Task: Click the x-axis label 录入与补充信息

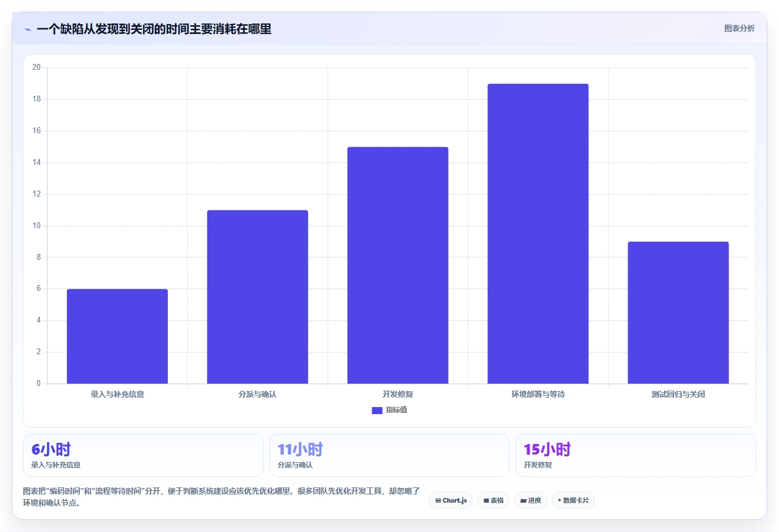Action: [x=117, y=394]
